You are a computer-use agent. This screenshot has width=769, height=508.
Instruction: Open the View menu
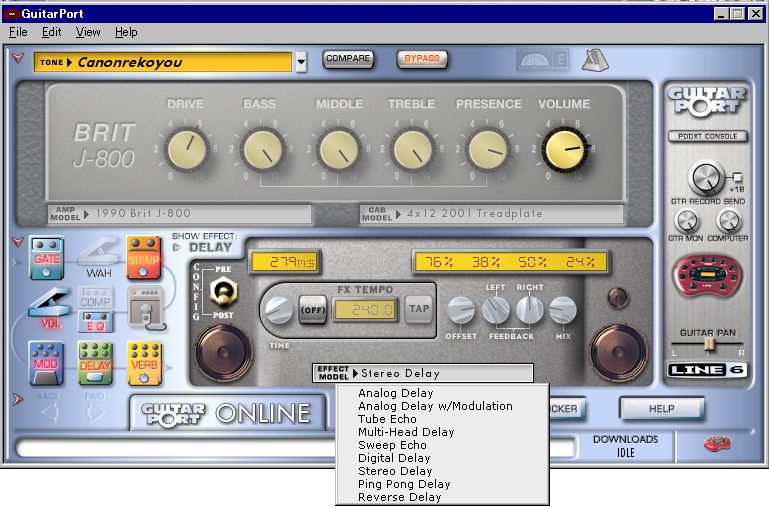coord(88,32)
